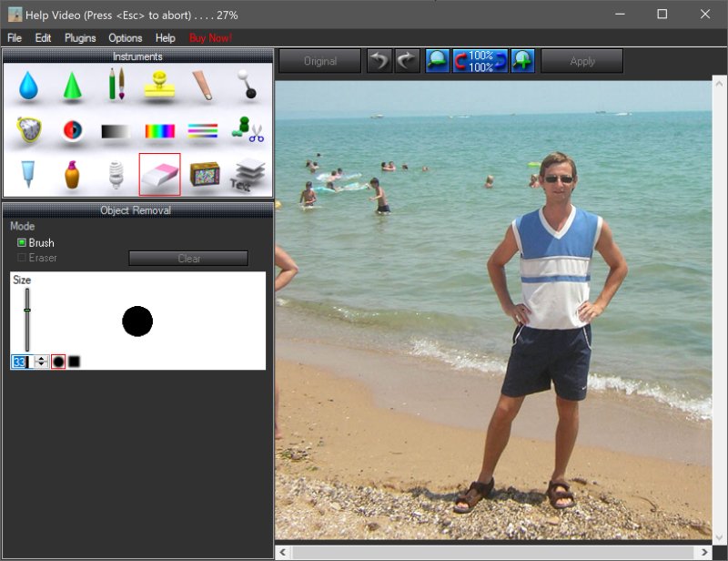This screenshot has width=728, height=561.
Task: Select the pink eraser Object Removal tool
Action: [159, 174]
